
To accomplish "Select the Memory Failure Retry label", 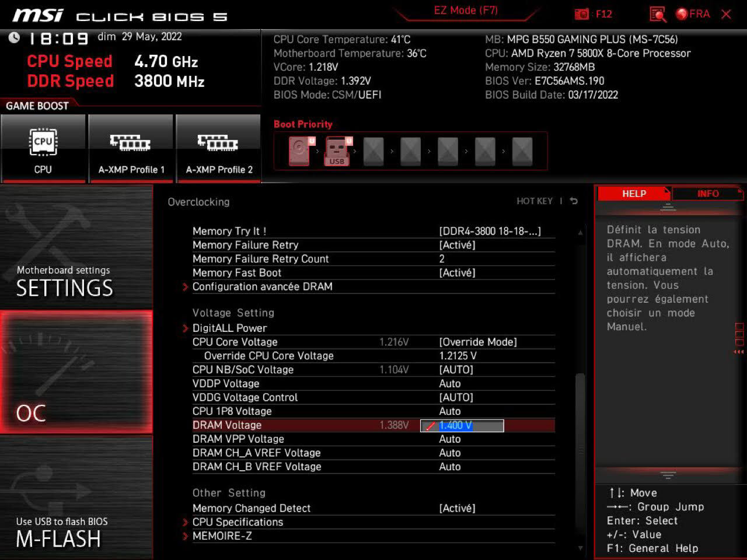I will point(246,245).
